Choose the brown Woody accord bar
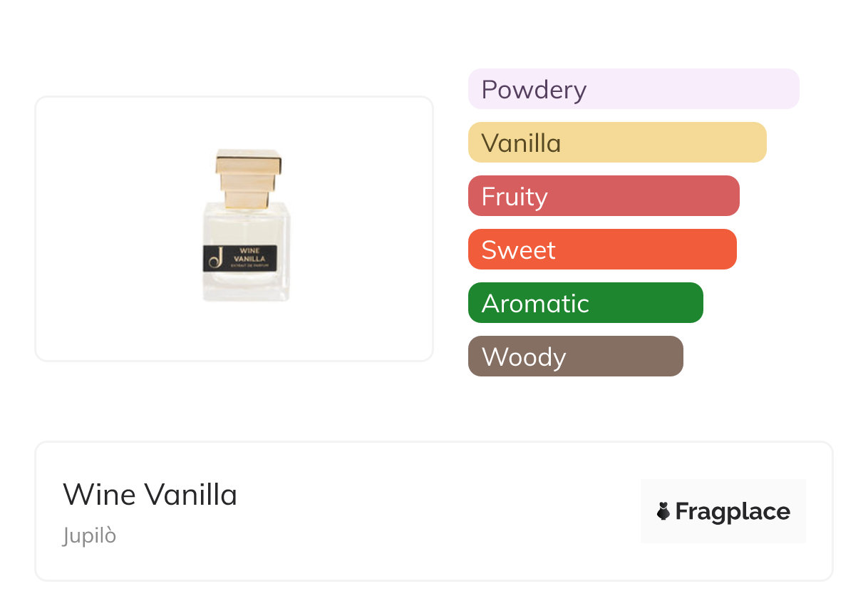This screenshot has height=616, width=868. (x=575, y=356)
